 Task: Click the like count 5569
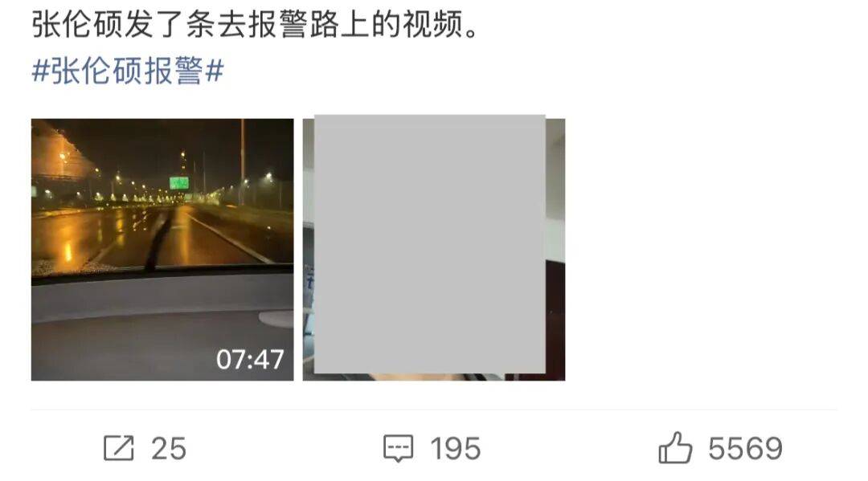745,448
